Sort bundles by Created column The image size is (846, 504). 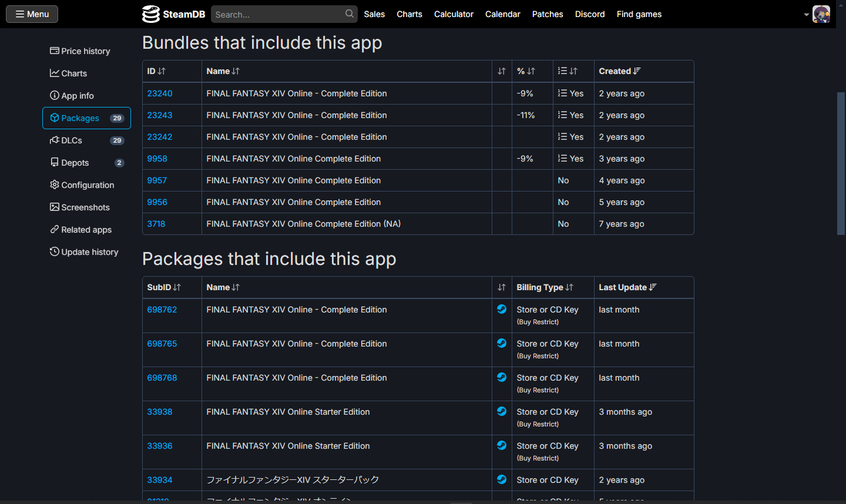[x=620, y=71]
